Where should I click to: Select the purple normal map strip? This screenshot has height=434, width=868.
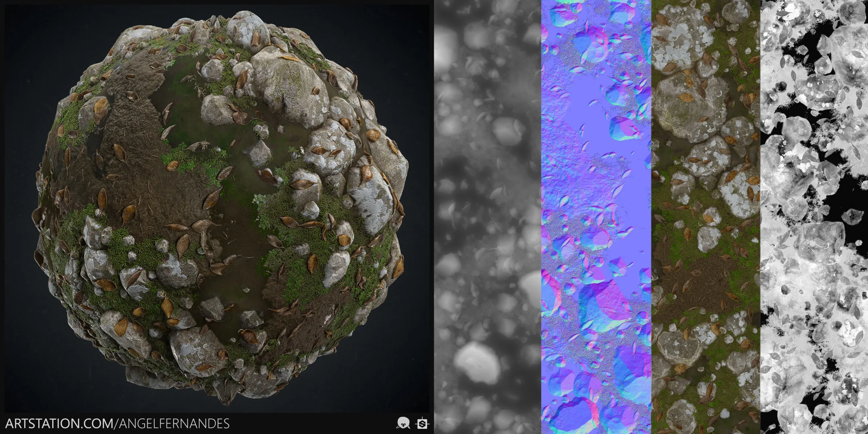point(596,217)
